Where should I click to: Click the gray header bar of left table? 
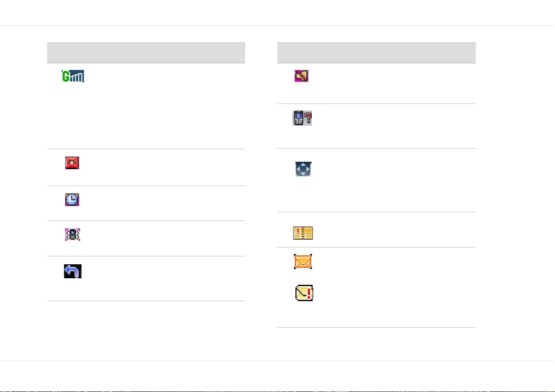[x=146, y=53]
